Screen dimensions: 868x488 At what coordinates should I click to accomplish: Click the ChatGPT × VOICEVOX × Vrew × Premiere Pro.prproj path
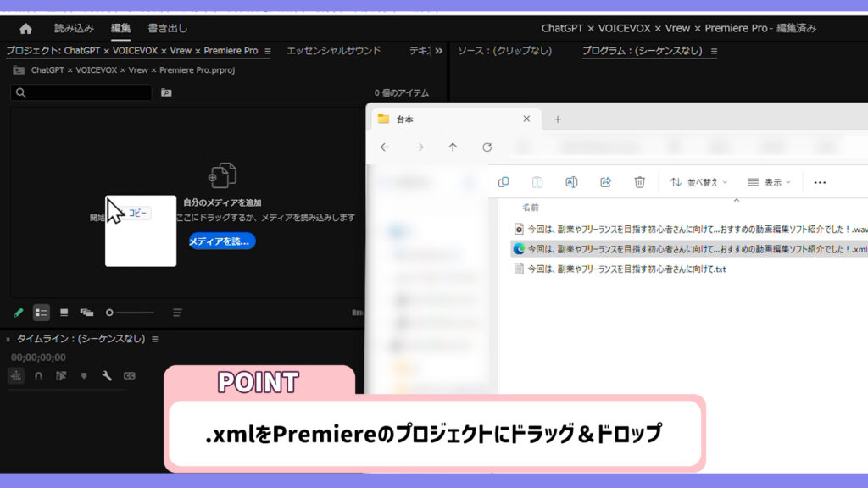[x=133, y=70]
